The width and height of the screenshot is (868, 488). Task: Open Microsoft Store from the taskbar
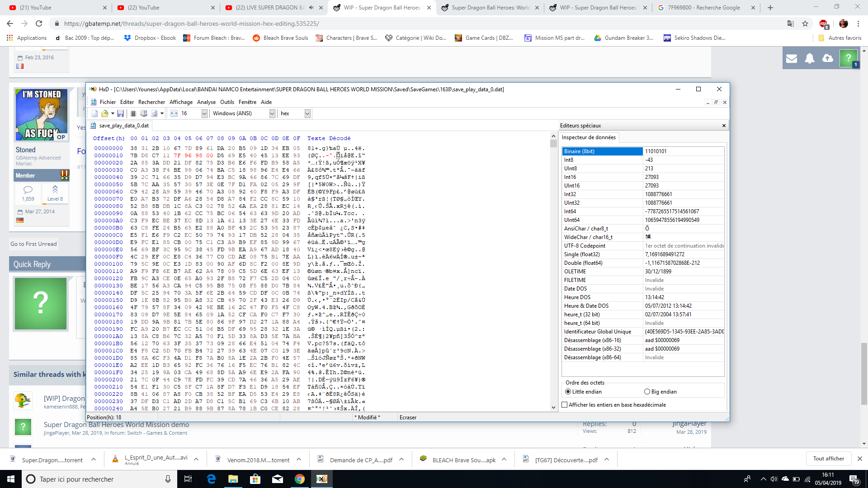(x=255, y=479)
